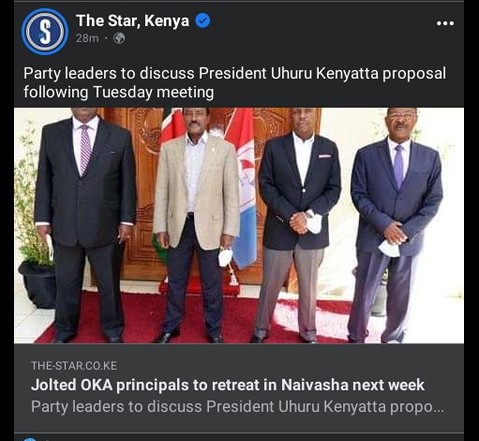The width and height of the screenshot is (479, 441).
Task: Open headline Jolted OKA principals to retreat
Action: coord(228,385)
